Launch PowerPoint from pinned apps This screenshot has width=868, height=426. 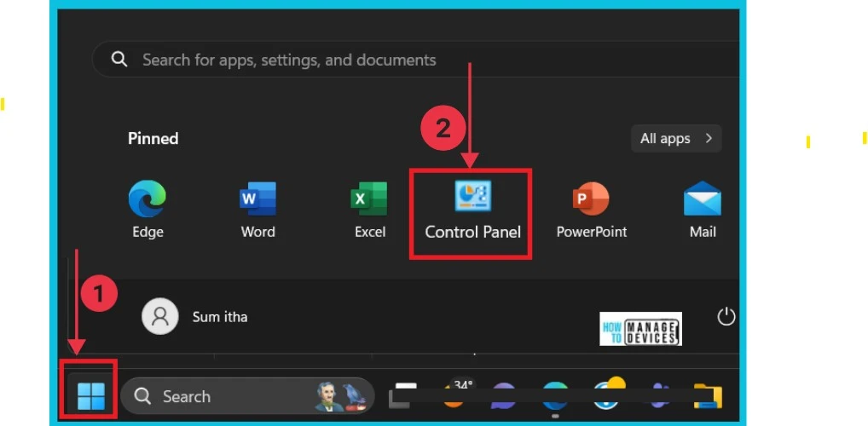[x=591, y=210]
